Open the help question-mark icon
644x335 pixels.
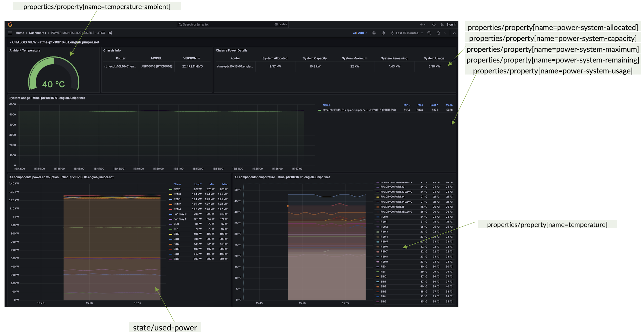434,24
